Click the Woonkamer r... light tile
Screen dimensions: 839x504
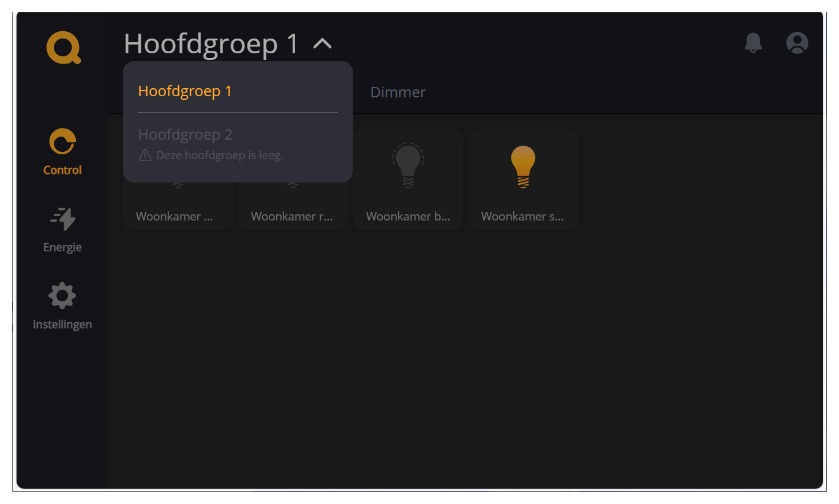293,180
